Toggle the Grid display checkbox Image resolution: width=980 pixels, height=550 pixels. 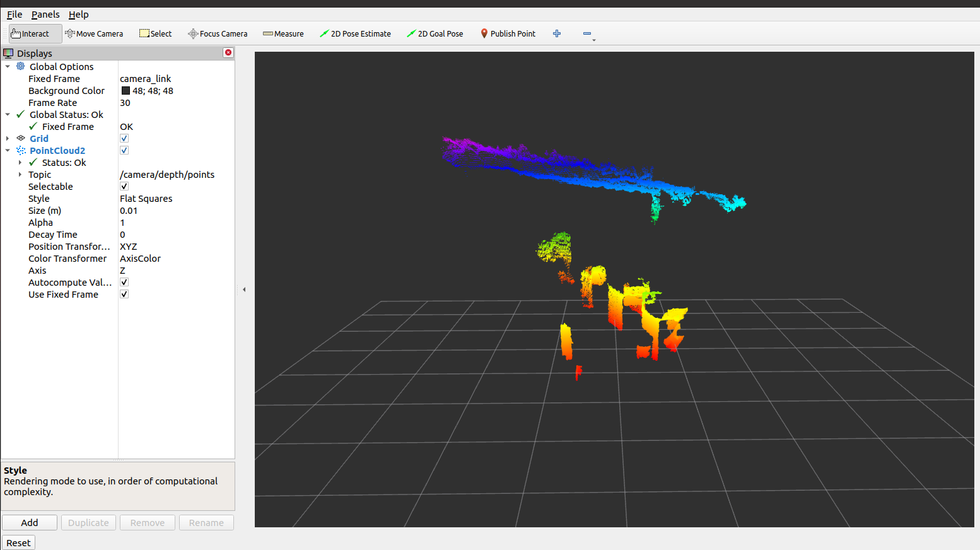[124, 138]
